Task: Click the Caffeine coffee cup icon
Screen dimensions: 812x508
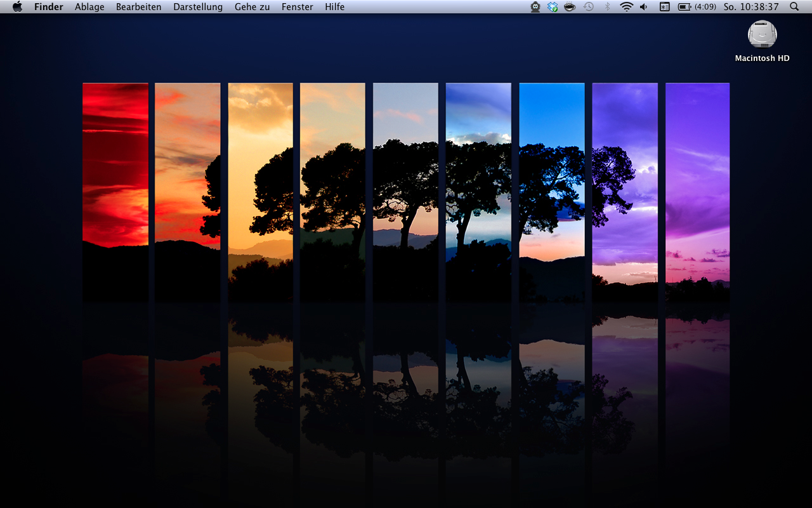Action: click(570, 7)
